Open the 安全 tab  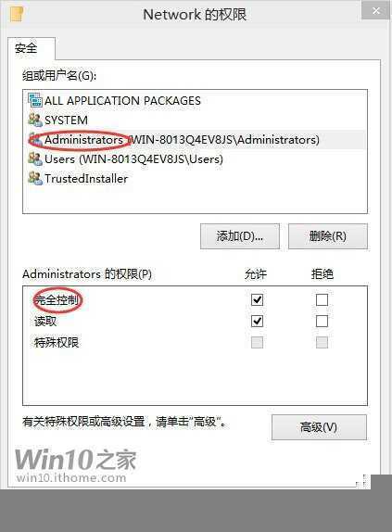26,48
